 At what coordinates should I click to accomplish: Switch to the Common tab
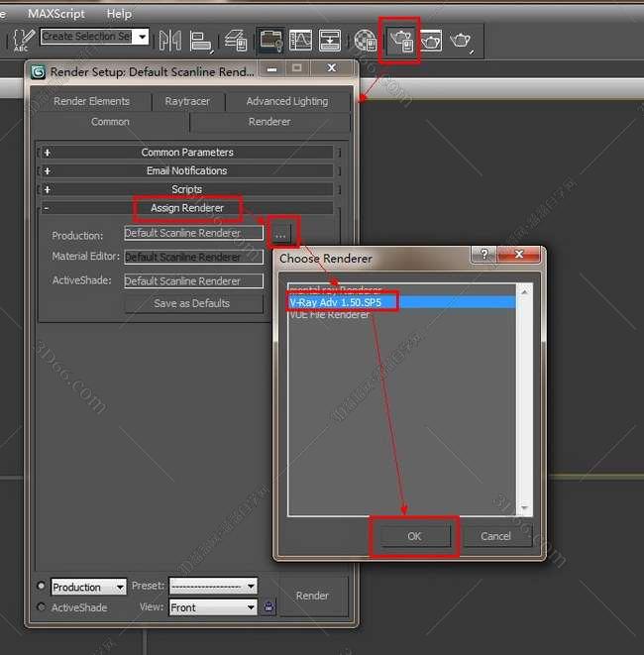110,122
